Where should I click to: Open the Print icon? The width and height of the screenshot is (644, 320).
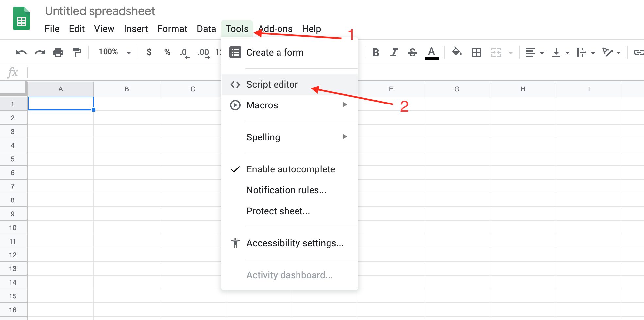coord(58,52)
